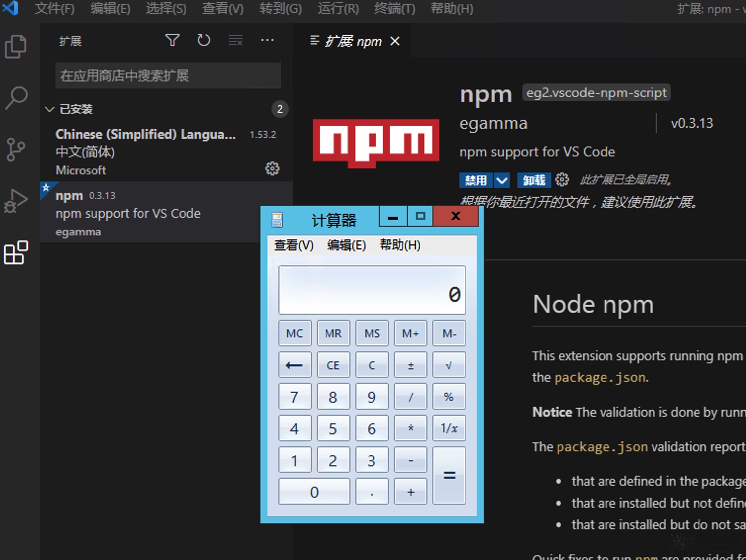Open the Explorer view in activity bar
Viewport: 746px width, 560px height.
pyautogui.click(x=16, y=47)
